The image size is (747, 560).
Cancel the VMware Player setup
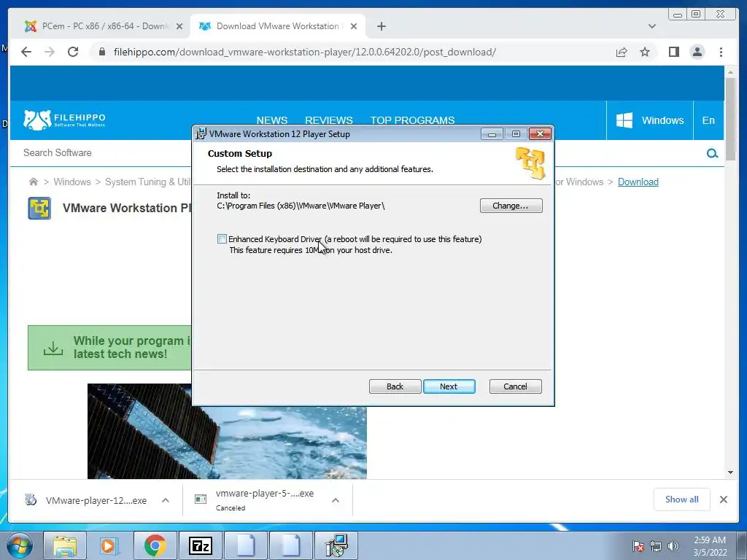coord(515,386)
